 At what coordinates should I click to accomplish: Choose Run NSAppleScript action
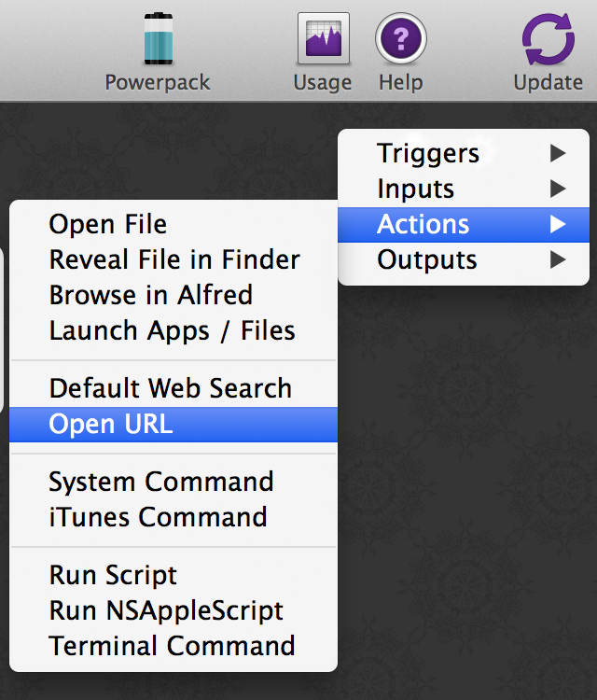click(166, 610)
